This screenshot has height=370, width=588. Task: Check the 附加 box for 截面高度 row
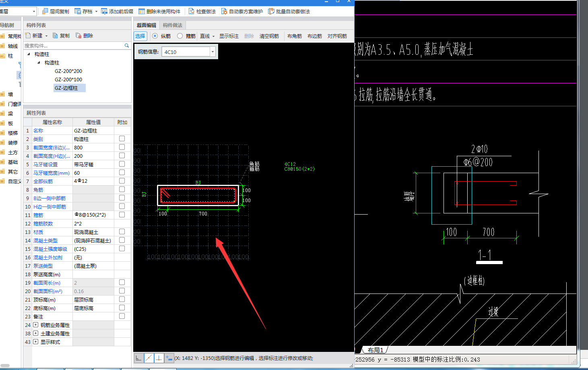(122, 155)
